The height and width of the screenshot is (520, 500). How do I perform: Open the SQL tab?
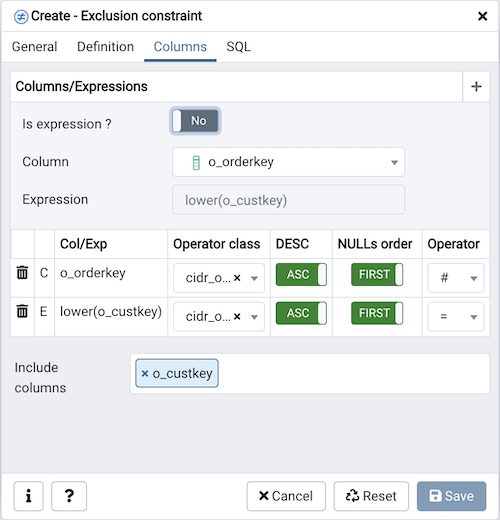click(238, 47)
